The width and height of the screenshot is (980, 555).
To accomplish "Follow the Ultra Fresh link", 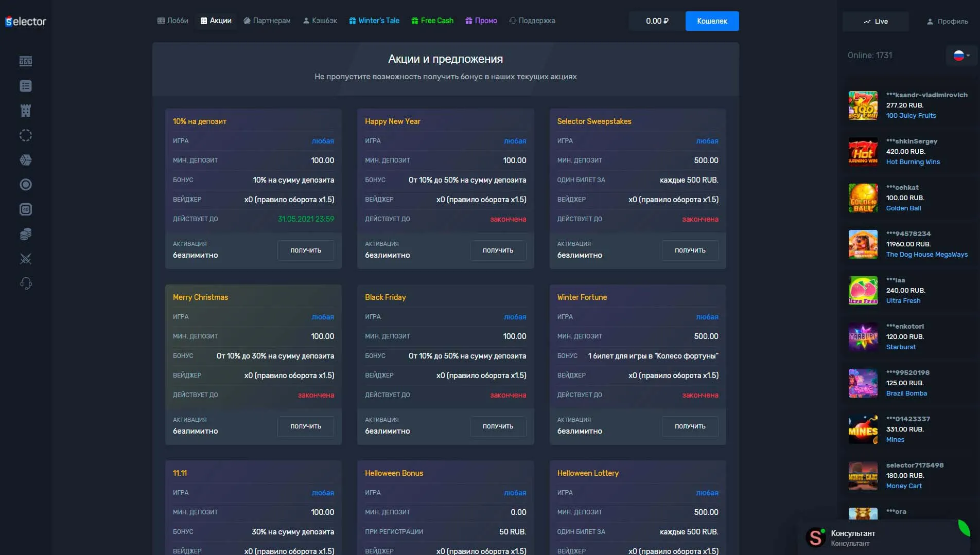I will click(x=903, y=301).
